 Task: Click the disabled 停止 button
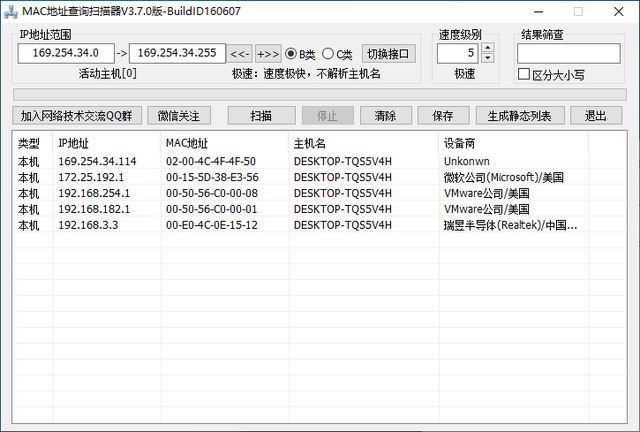(327, 116)
